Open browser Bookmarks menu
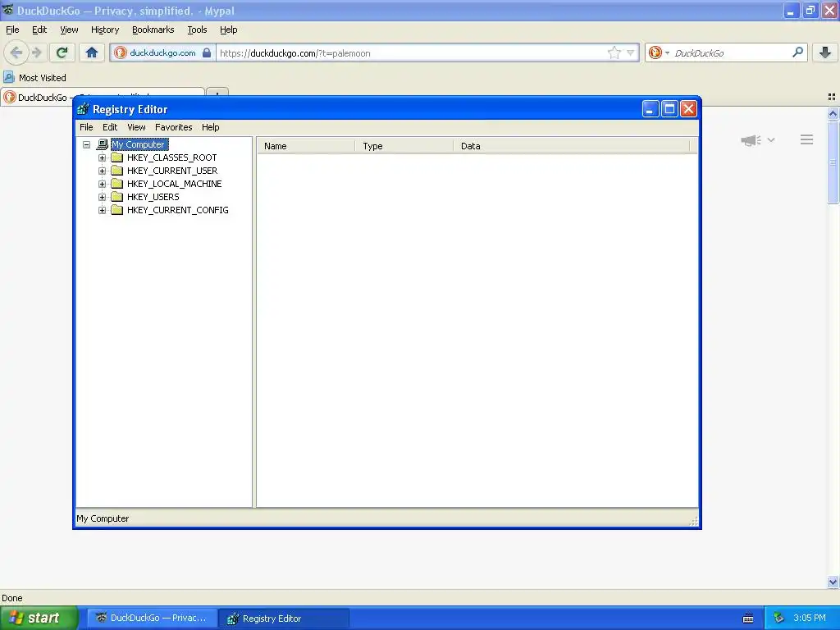The image size is (840, 630). tap(153, 30)
